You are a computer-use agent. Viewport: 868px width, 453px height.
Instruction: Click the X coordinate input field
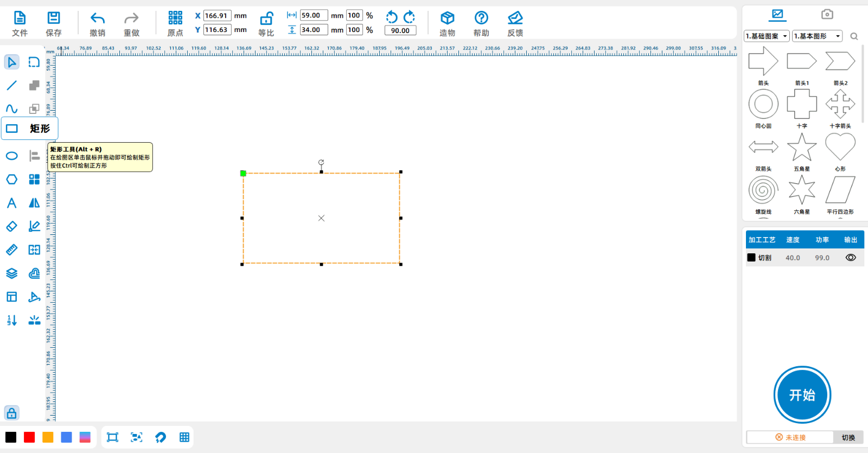[x=217, y=16]
